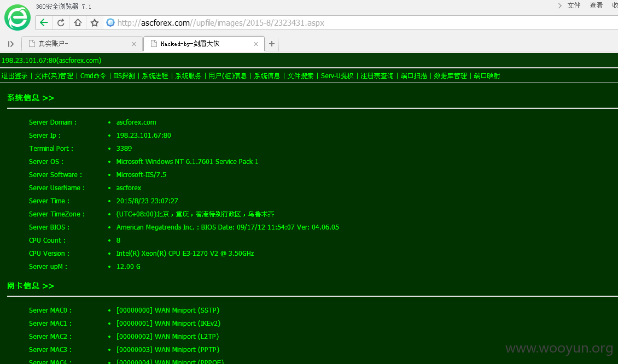618x364 pixels.
Task: Open the 文件搜索 page
Action: pyautogui.click(x=300, y=75)
